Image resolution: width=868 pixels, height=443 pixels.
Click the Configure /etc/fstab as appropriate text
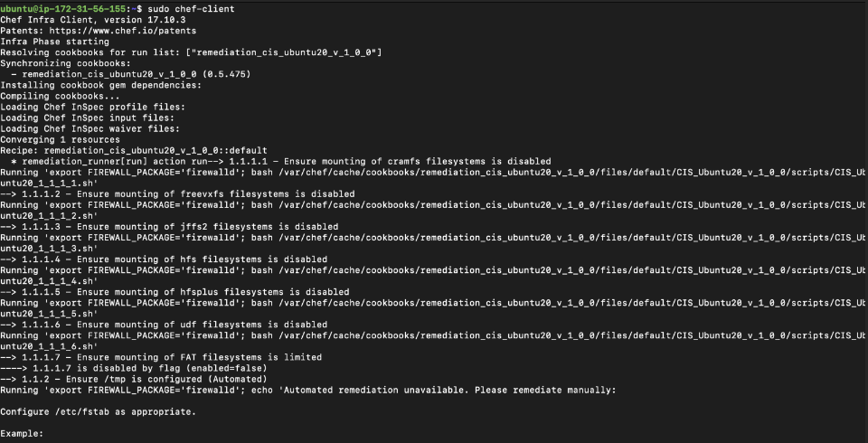pos(98,410)
